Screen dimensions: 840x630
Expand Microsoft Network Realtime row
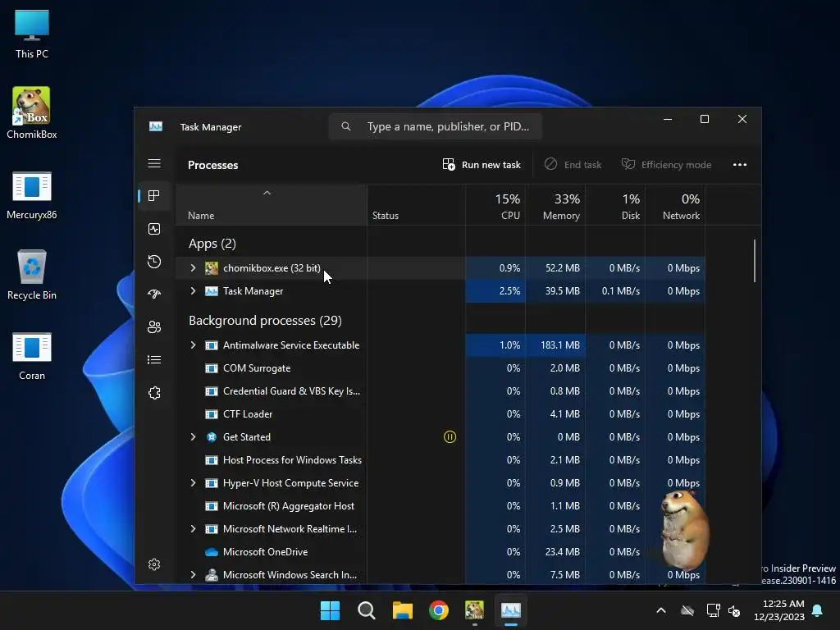click(194, 529)
